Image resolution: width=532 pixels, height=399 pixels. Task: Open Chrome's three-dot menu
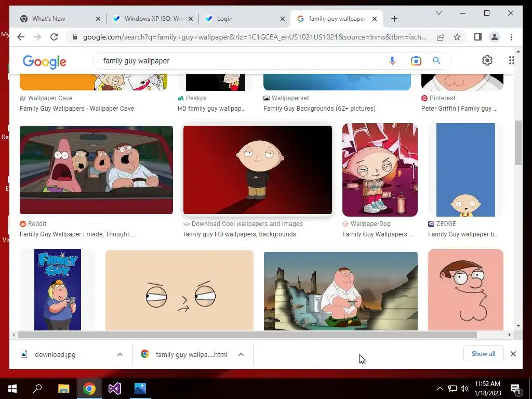click(x=511, y=37)
